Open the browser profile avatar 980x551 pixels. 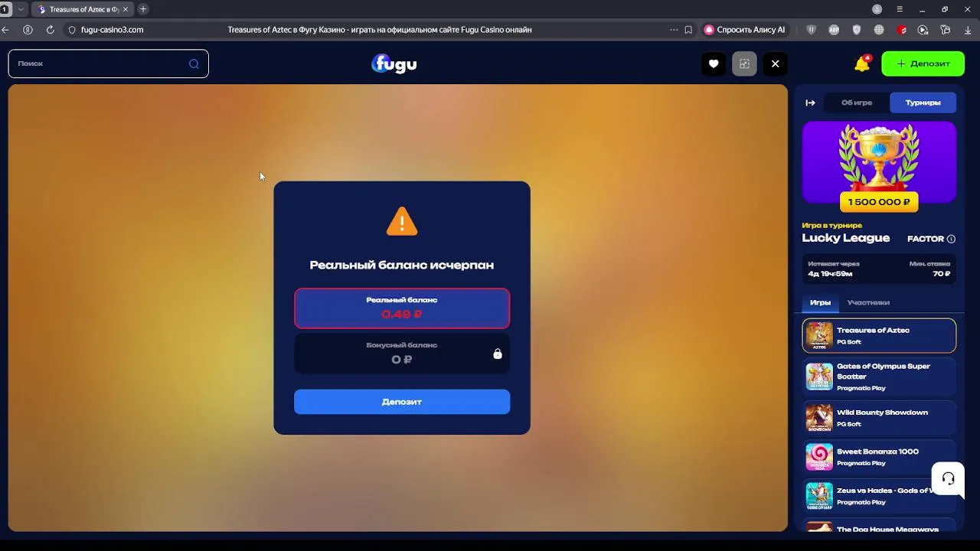pyautogui.click(x=877, y=9)
